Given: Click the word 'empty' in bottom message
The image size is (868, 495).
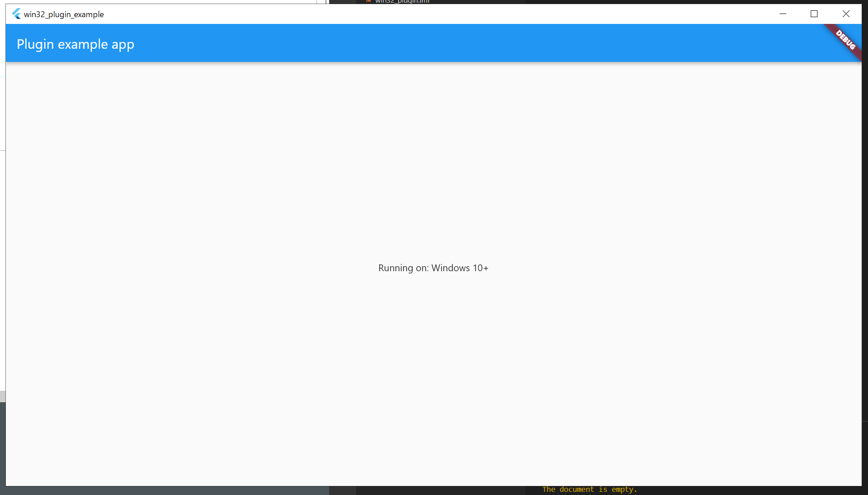Looking at the screenshot, I should (622, 490).
